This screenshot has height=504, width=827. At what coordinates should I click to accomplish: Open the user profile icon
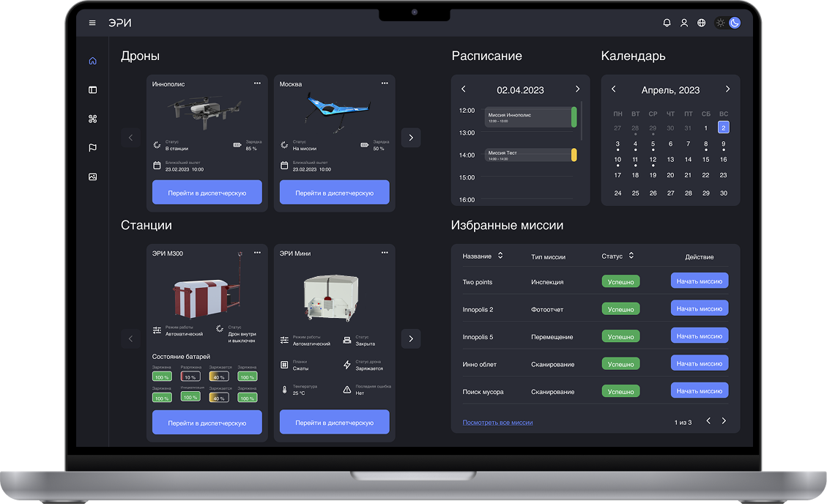tap(684, 23)
